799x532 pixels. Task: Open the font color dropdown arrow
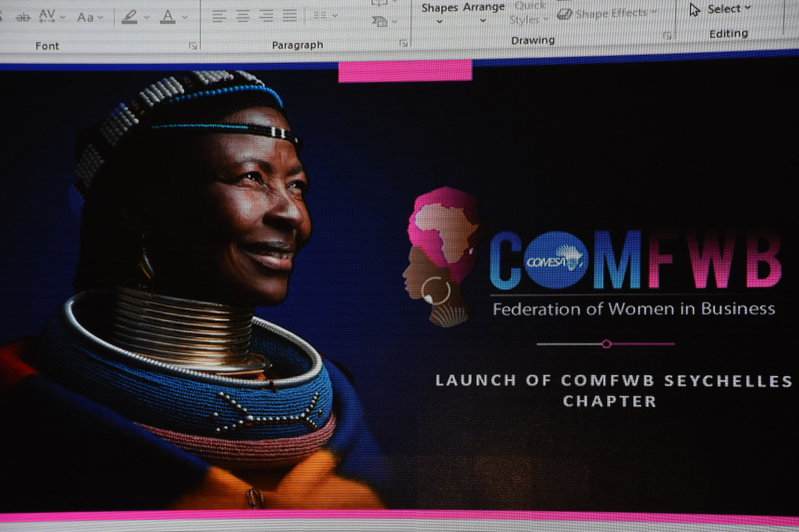coord(185,17)
